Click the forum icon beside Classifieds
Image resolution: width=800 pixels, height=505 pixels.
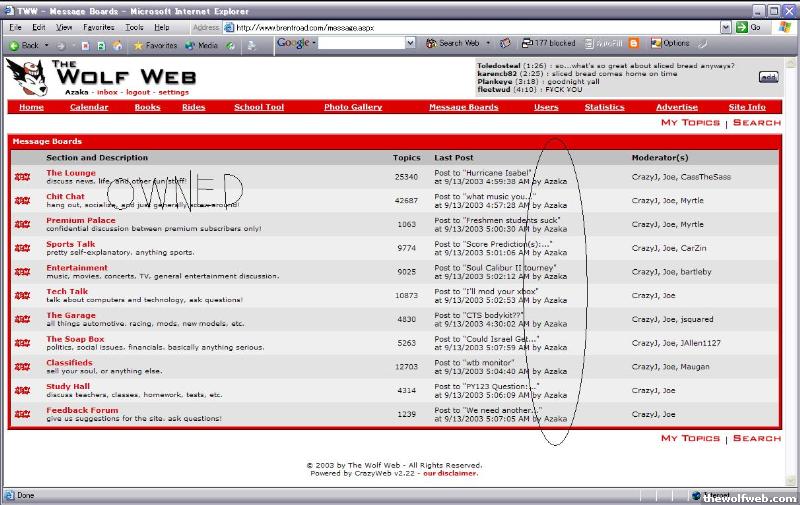coord(22,367)
